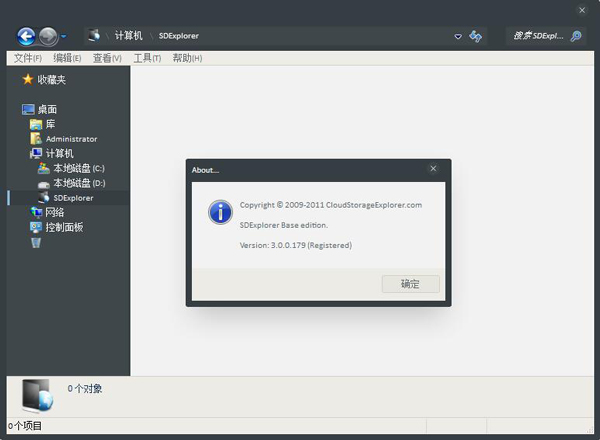Click the 桌面 desktop icon in sidebar
Image resolution: width=600 pixels, height=440 pixels.
pos(28,109)
